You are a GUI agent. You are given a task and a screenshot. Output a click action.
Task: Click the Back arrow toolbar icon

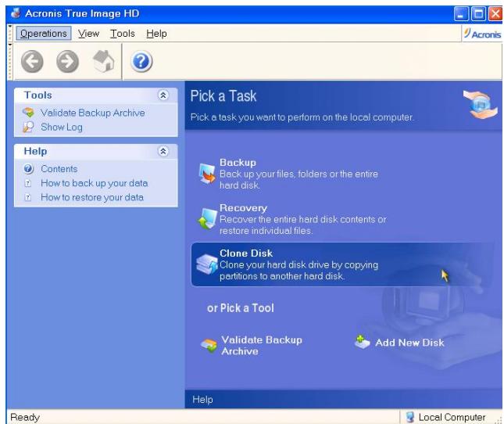click(32, 62)
